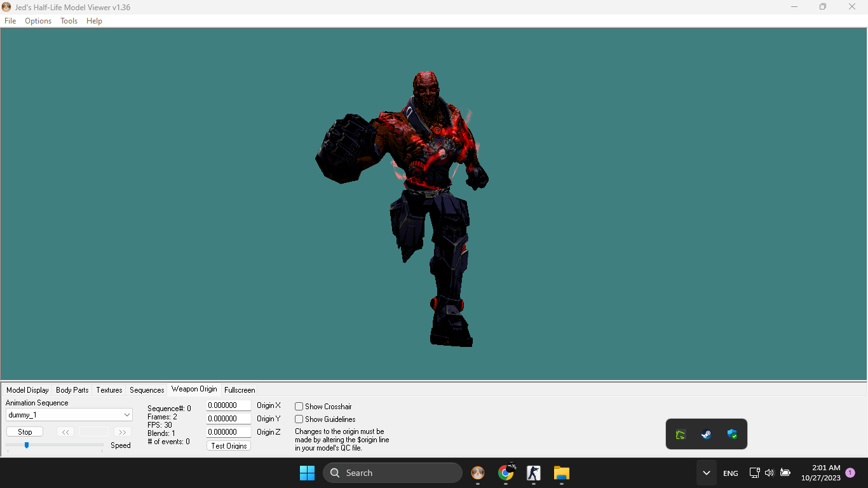Launch Counter-Strike from the taskbar
This screenshot has width=868, height=488.
(533, 473)
